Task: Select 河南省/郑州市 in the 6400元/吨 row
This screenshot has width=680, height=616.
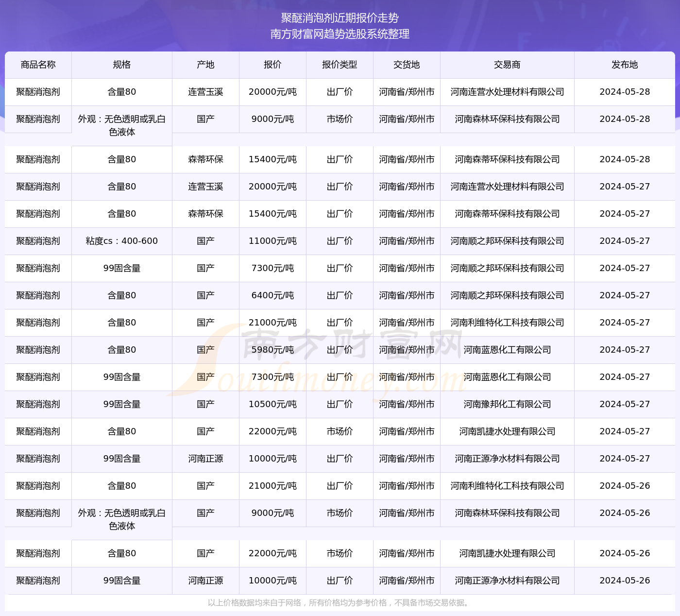Action: pyautogui.click(x=407, y=295)
